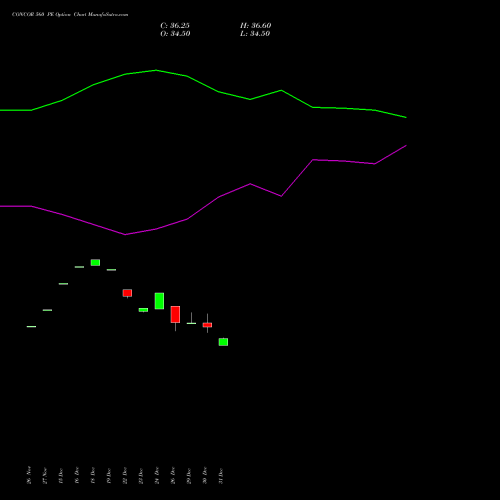Click the 27 Nov date label
The image size is (500, 500).
pyautogui.click(x=45, y=475)
